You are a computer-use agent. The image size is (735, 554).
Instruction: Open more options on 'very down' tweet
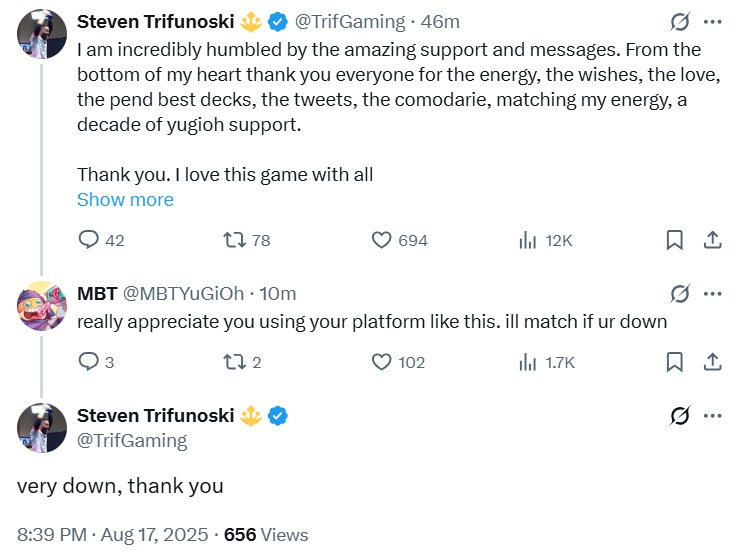[712, 416]
